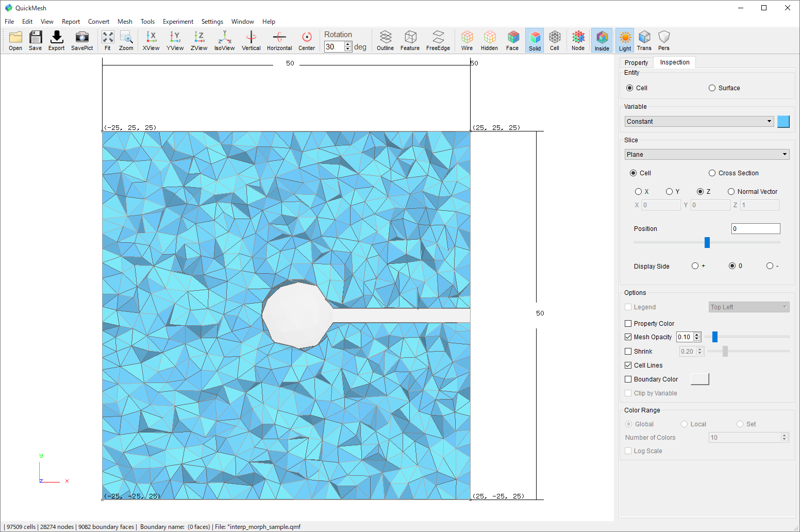Click the Fit button
The height and width of the screenshot is (532, 800).
[108, 40]
